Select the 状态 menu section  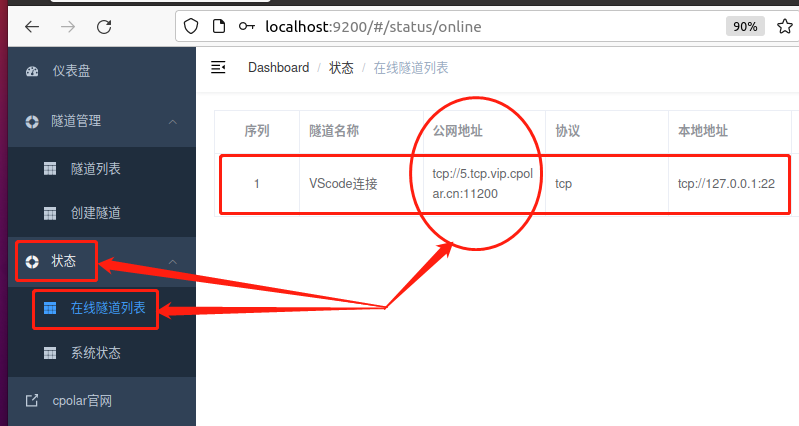(102, 261)
